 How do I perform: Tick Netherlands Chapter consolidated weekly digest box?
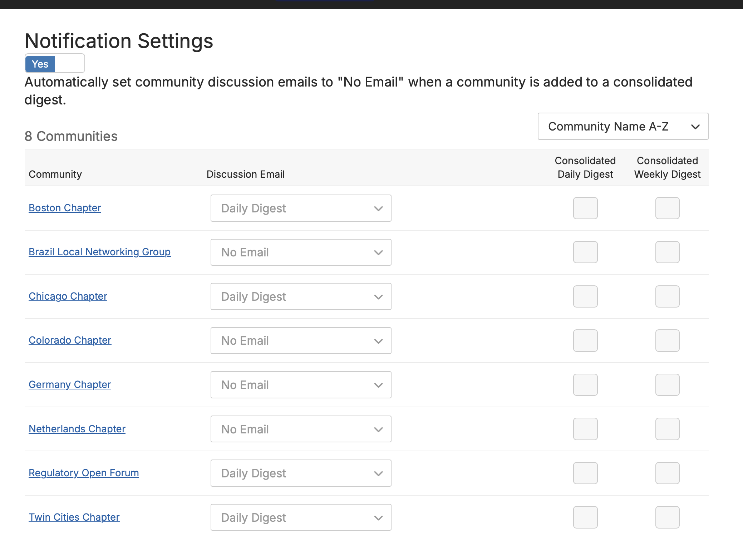tap(667, 429)
